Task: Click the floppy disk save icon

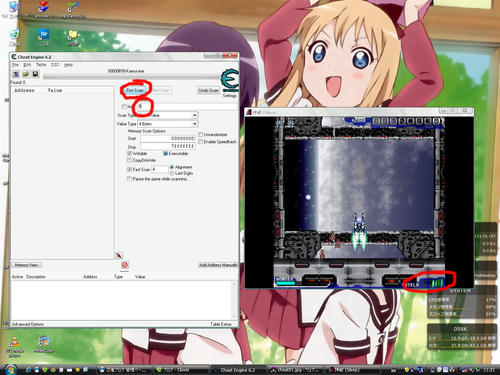Action: pos(35,74)
